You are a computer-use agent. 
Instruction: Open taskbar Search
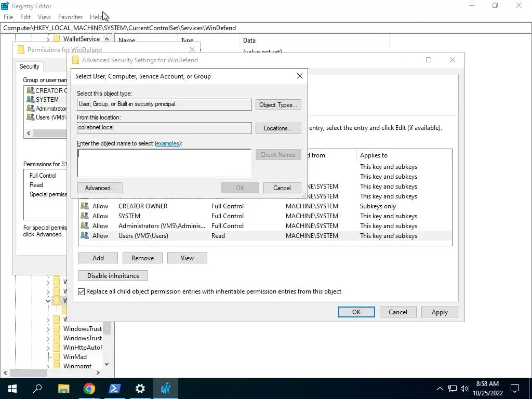pos(37,389)
